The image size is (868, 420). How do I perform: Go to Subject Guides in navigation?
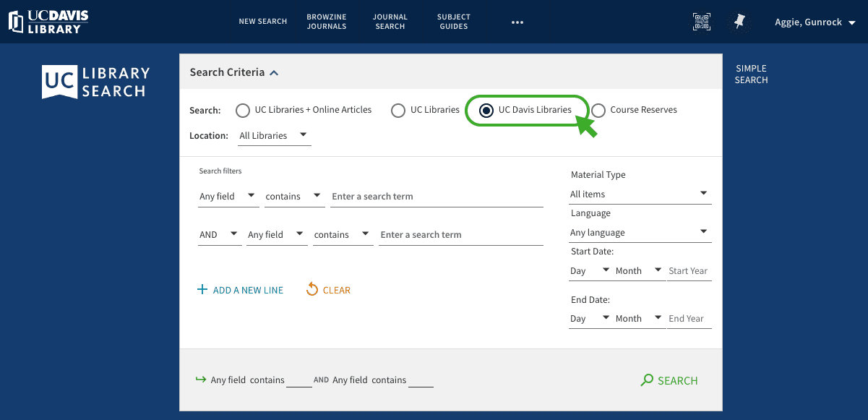(x=453, y=22)
